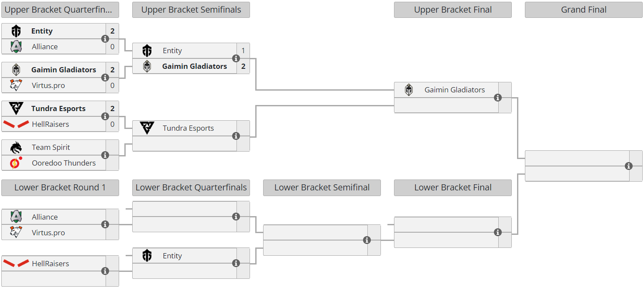The image size is (644, 288).
Task: Click Ooredoo Thunders team logo
Action: coord(16,163)
